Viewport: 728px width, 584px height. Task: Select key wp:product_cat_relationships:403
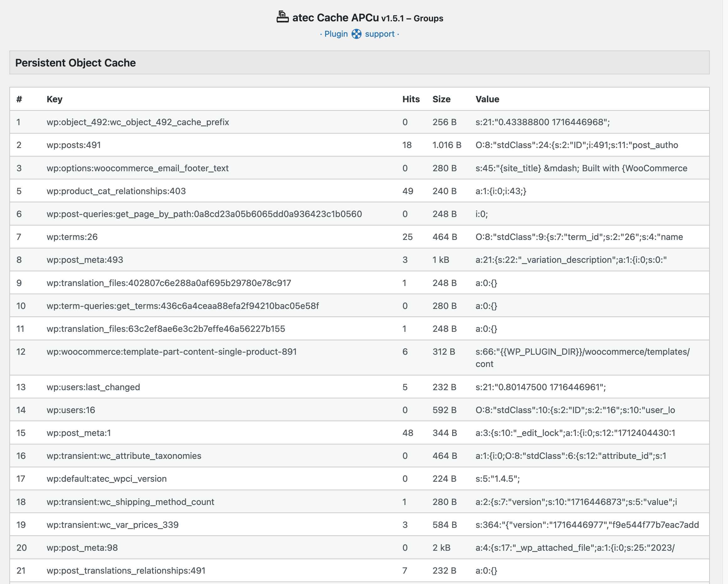(116, 191)
